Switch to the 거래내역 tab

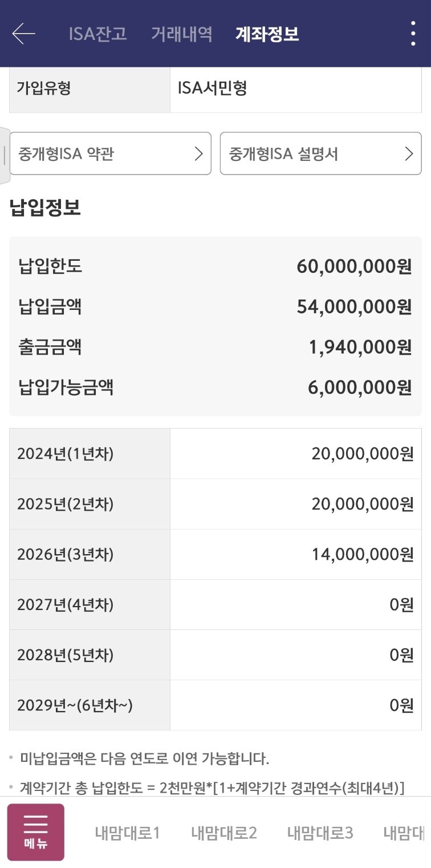[181, 34]
